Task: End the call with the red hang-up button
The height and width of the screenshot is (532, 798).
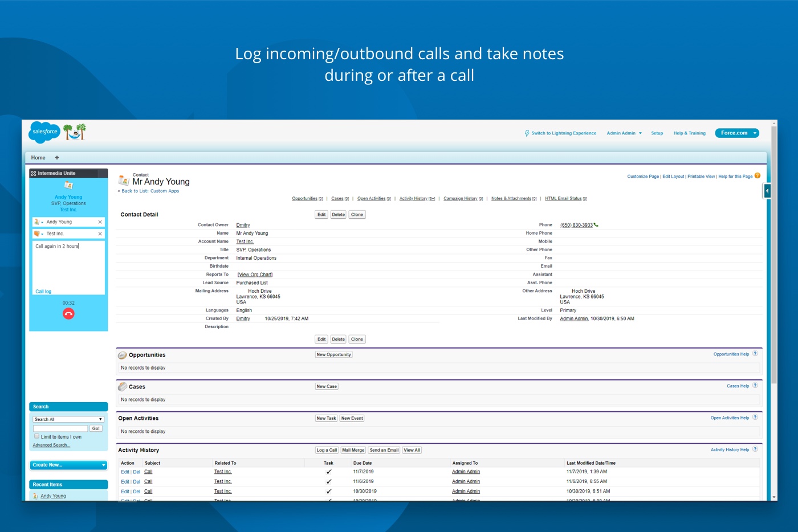Action: pyautogui.click(x=68, y=314)
